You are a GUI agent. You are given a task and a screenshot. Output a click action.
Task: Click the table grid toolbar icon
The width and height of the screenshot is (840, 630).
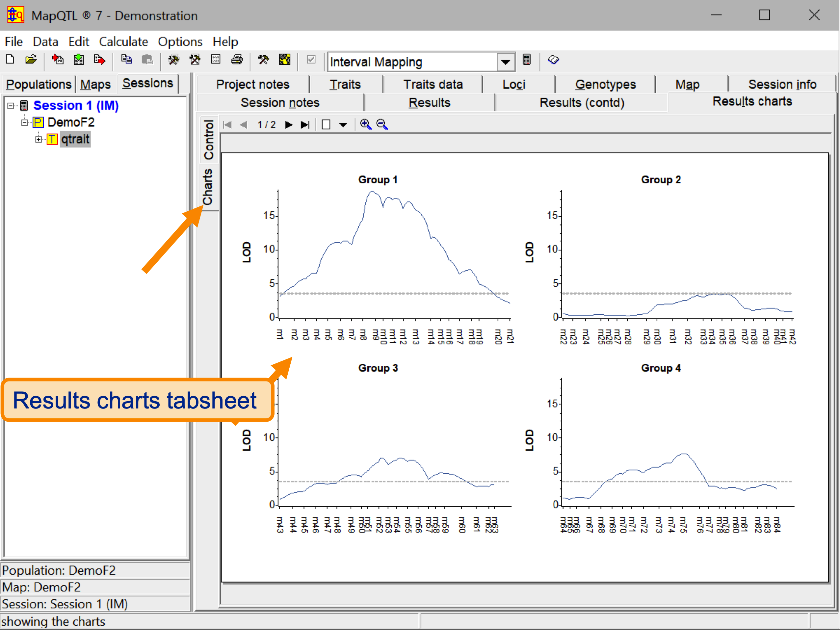coord(216,60)
